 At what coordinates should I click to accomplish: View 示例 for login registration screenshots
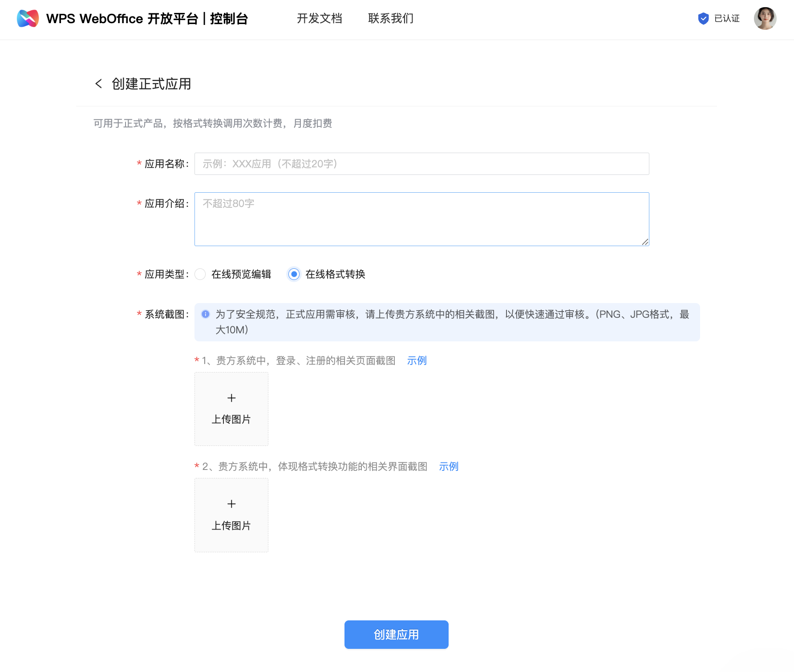click(417, 360)
